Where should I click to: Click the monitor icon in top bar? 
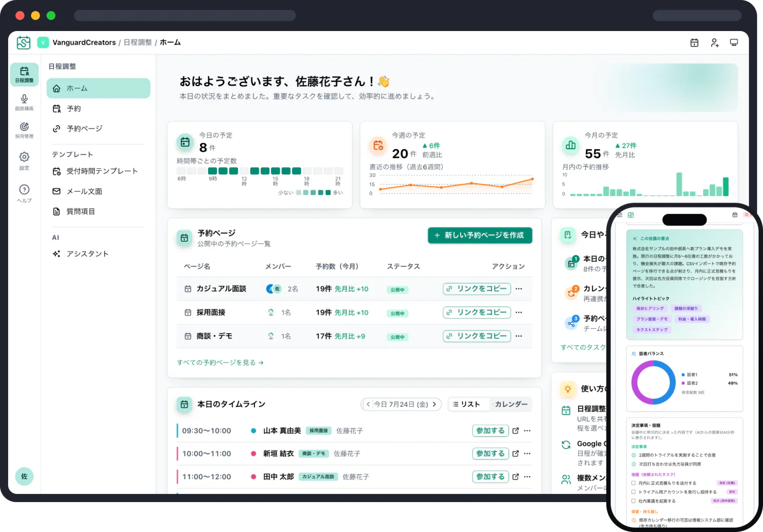(734, 42)
